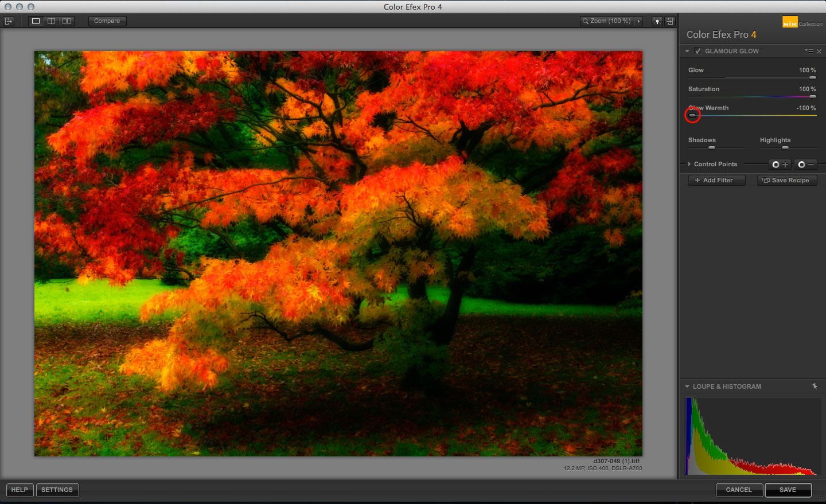Click Cancel to discard edits
The image size is (826, 504).
point(739,490)
